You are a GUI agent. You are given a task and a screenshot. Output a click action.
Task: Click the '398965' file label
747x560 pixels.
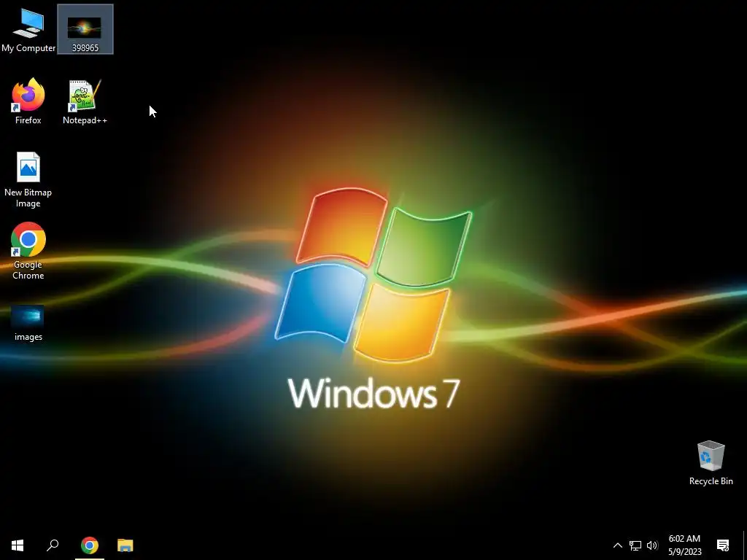85,47
